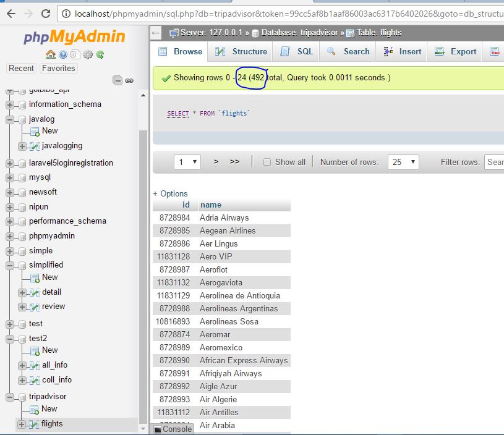
Task: Expand the information_schema database
Action: (x=10, y=105)
